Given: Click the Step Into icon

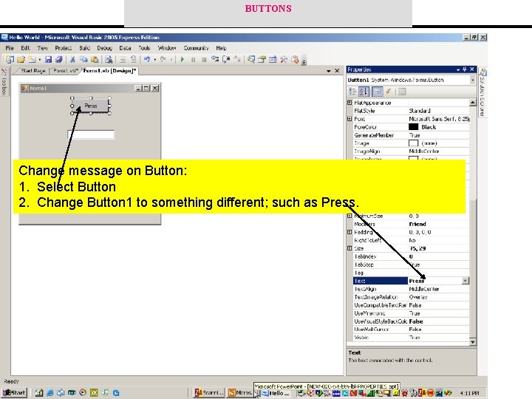Looking at the screenshot, I should [215, 59].
